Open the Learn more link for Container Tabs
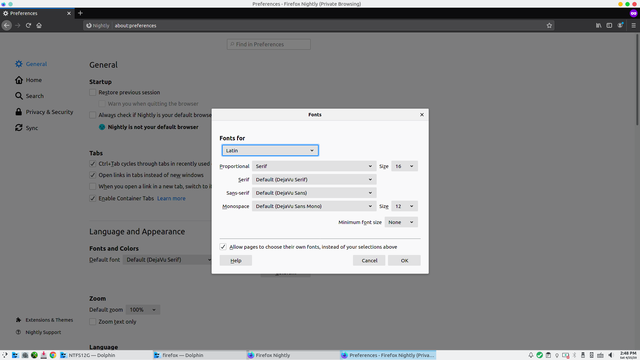Viewport: 640px width, 360px height. click(171, 198)
